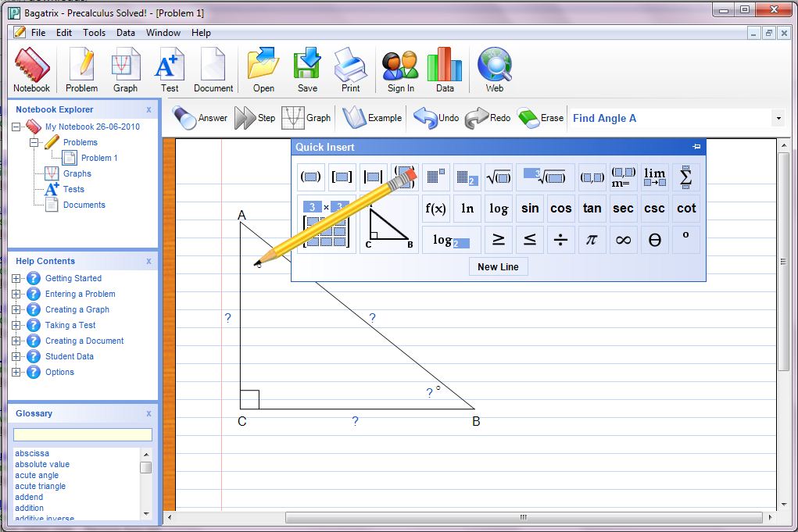The width and height of the screenshot is (798, 532).
Task: Create a new Problem from toolbar
Action: pos(81,70)
